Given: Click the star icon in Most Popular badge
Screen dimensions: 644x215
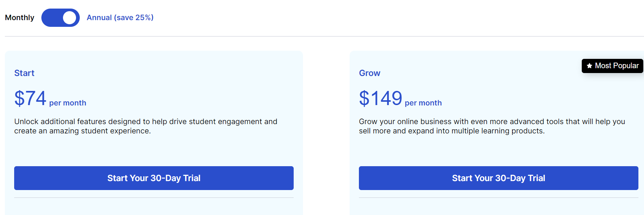Looking at the screenshot, I should pos(589,66).
